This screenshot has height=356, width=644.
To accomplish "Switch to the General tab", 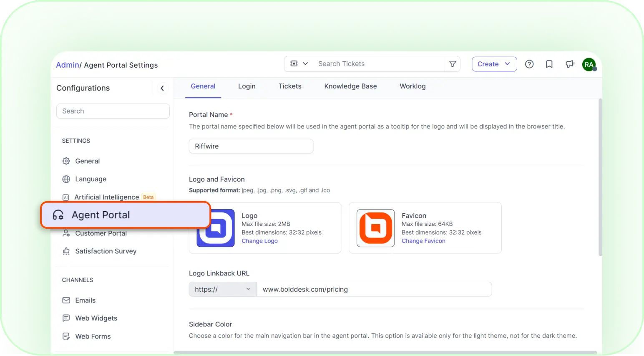I will 203,86.
